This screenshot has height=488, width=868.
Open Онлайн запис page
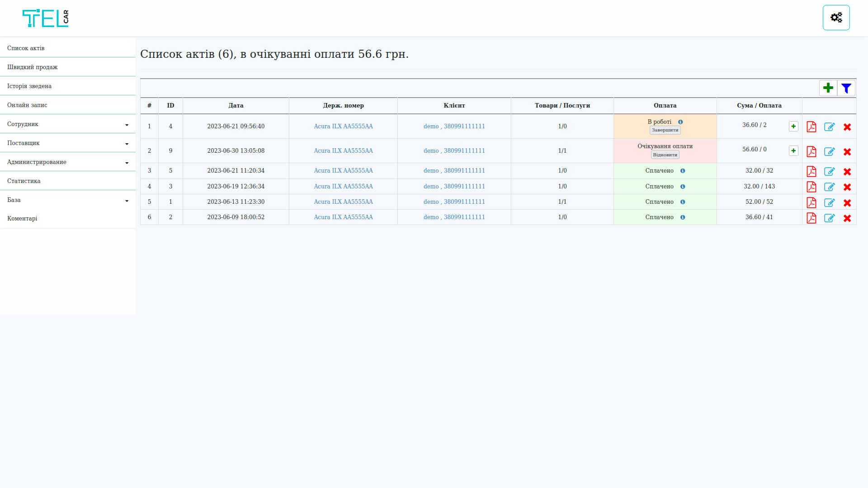click(68, 105)
